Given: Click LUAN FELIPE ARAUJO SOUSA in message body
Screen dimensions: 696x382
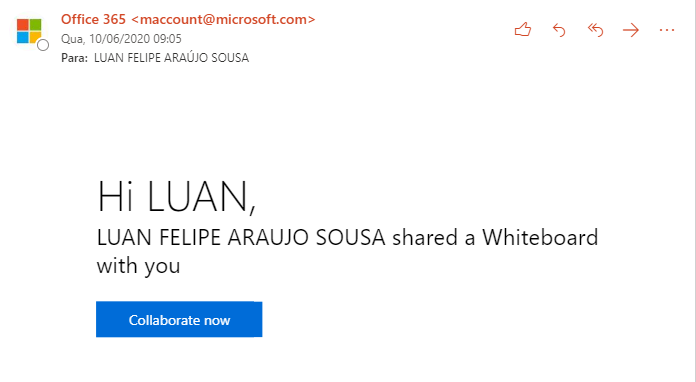Looking at the screenshot, I should click(241, 237).
